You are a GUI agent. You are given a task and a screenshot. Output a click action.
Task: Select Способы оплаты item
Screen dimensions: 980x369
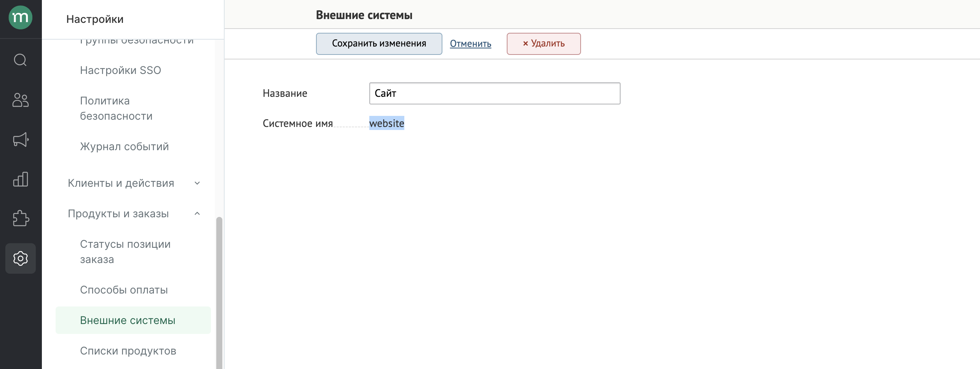(124, 290)
